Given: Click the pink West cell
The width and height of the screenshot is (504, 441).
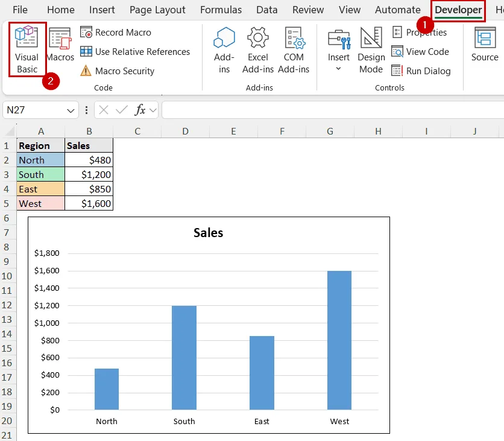Looking at the screenshot, I should [41, 204].
